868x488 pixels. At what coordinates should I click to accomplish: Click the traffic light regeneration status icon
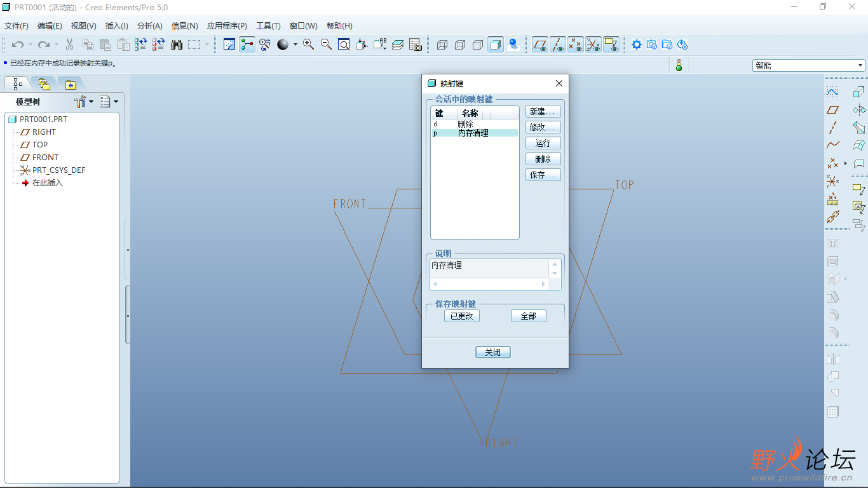pyautogui.click(x=679, y=65)
